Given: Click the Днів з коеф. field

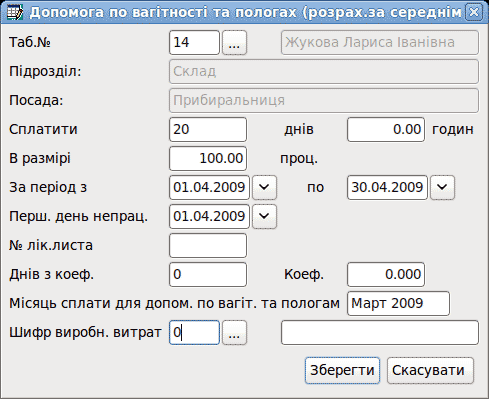Looking at the screenshot, I should [208, 274].
